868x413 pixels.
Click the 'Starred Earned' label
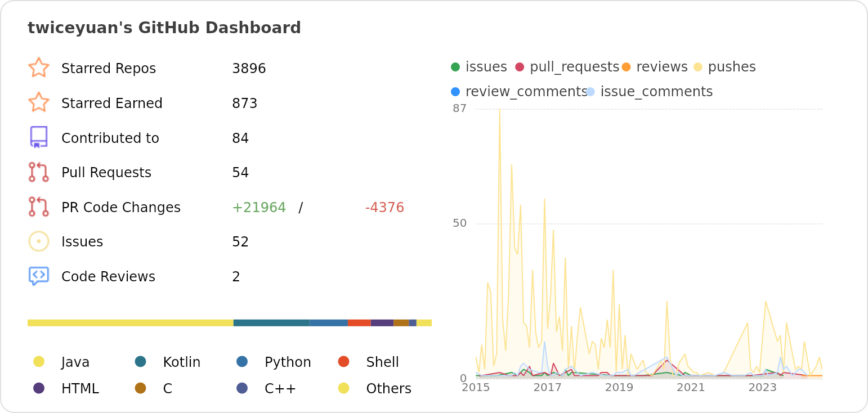pyautogui.click(x=112, y=104)
